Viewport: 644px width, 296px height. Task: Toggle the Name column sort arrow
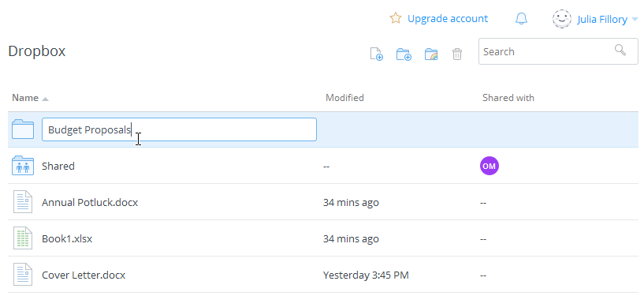point(45,99)
